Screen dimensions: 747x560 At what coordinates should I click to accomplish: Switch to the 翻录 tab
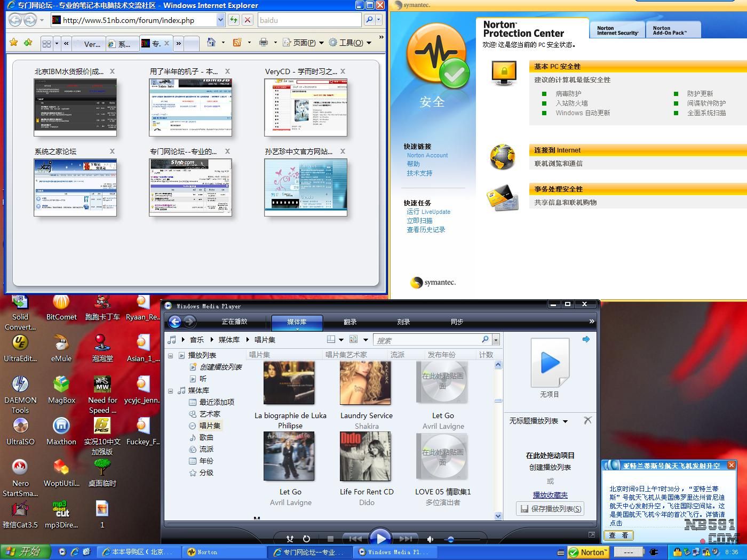tap(350, 322)
